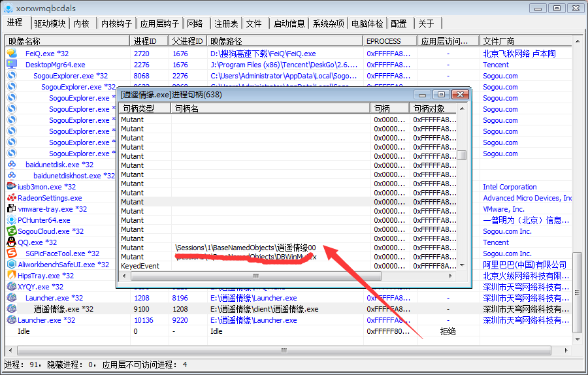This screenshot has width=588, height=375.
Task: Select the KeyedEvent handle row
Action: coord(288,266)
